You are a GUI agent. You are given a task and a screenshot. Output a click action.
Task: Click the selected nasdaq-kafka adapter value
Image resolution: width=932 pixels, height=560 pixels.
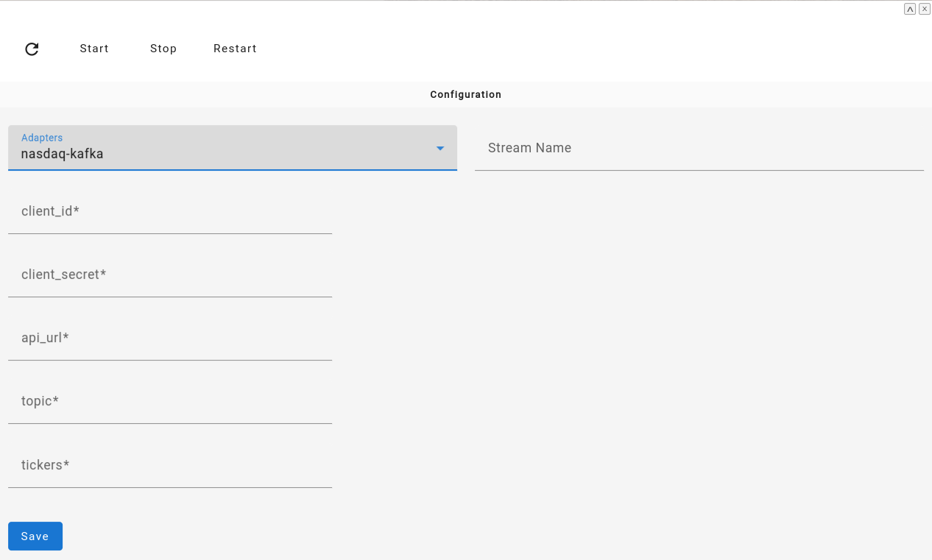(x=62, y=154)
